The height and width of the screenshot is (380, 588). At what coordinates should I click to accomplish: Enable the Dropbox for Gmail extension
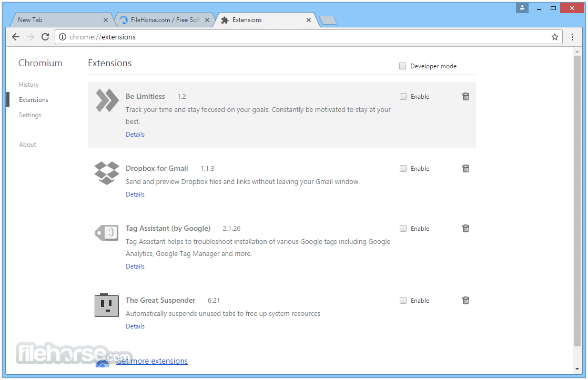click(403, 169)
